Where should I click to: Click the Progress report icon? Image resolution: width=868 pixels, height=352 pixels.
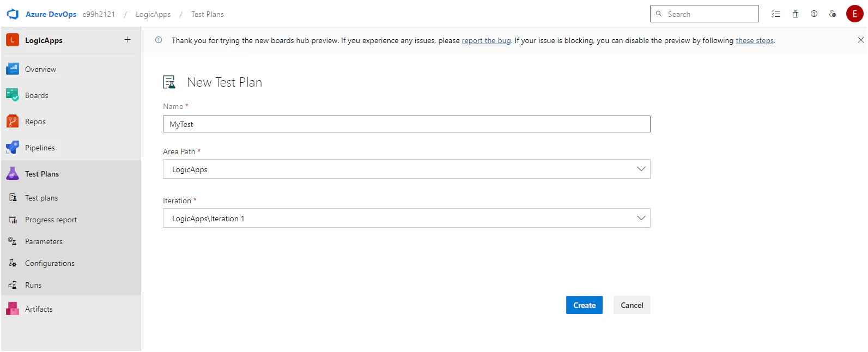pos(13,220)
